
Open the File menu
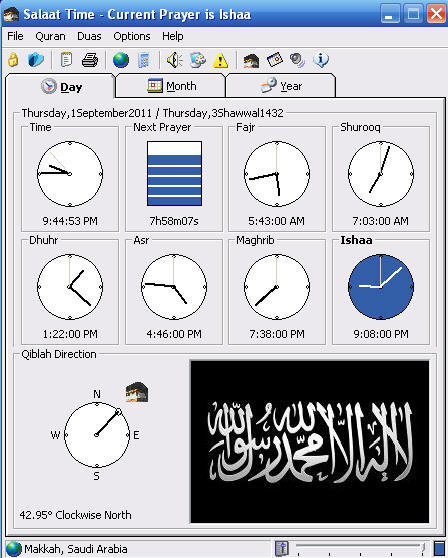pos(15,36)
